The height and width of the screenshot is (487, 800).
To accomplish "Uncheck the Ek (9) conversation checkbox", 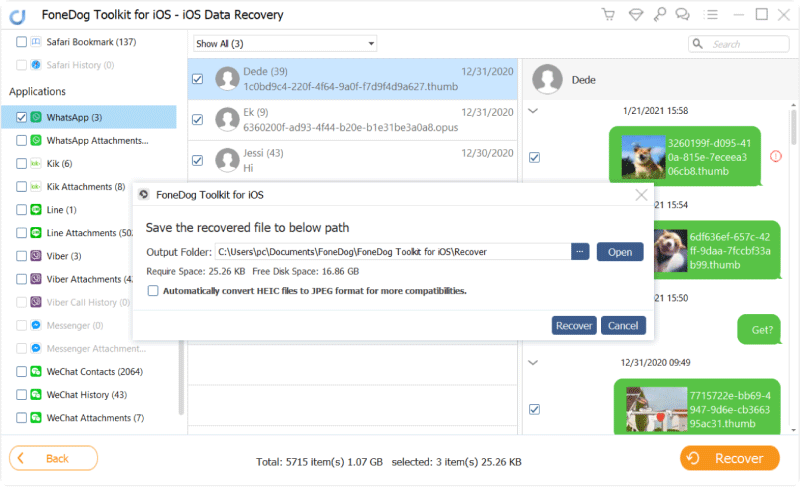I will (197, 120).
